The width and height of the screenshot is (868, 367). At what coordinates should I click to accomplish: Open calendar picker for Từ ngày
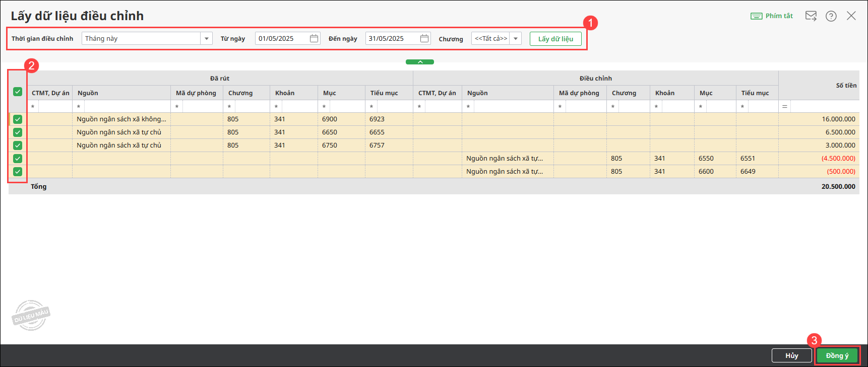314,38
